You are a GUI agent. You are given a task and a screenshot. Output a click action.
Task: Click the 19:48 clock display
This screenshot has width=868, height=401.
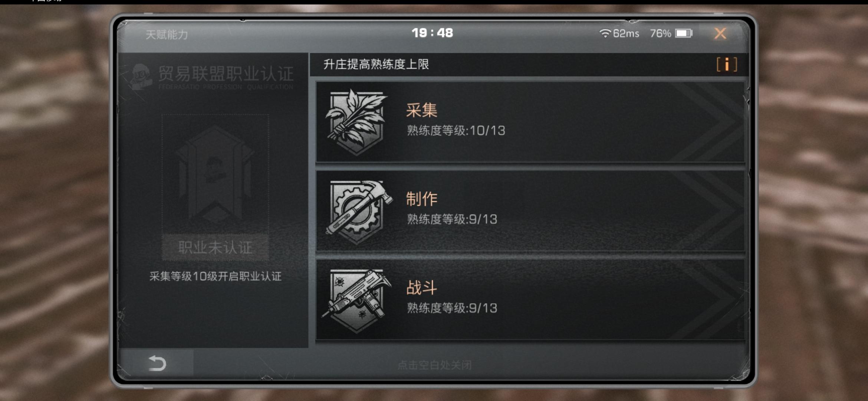click(x=432, y=33)
